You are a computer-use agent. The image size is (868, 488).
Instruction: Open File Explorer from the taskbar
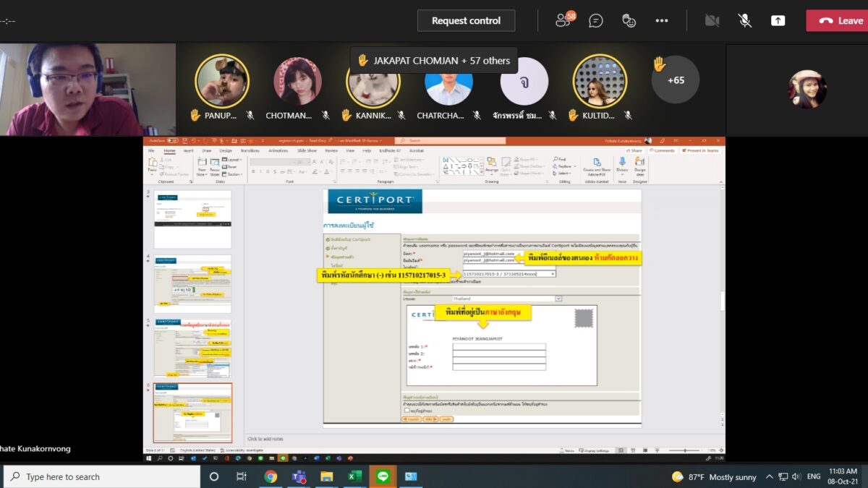327,476
